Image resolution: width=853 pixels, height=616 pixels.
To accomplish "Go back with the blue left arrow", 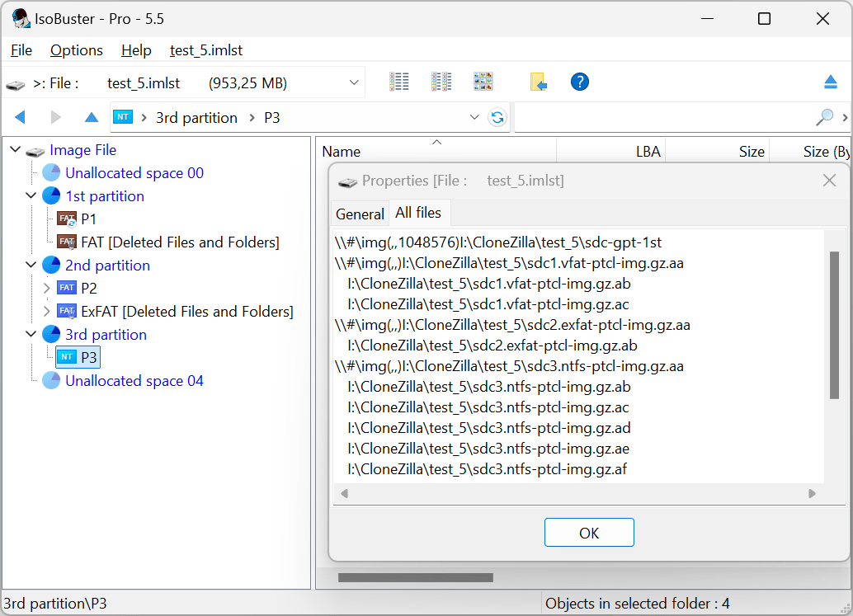I will click(20, 117).
